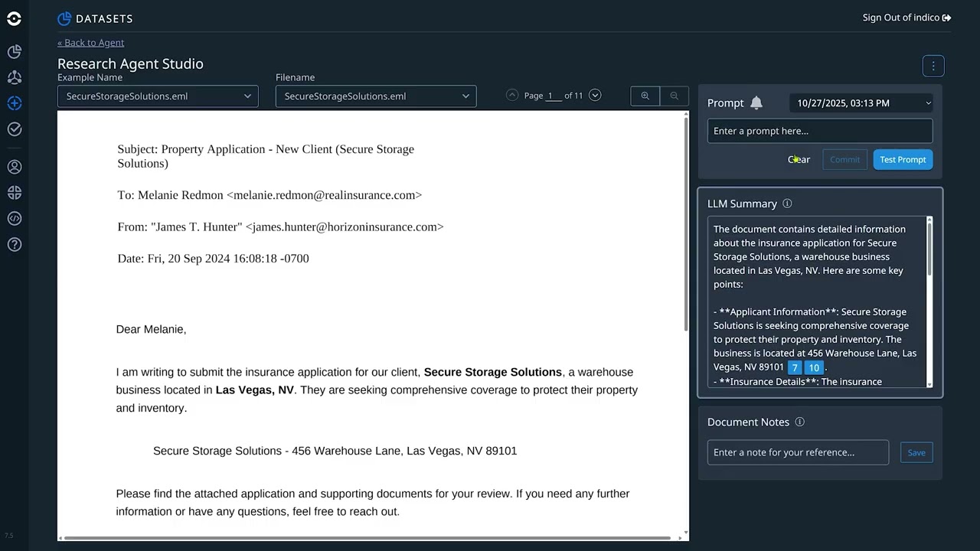
Task: Open the code brackets sidebar icon
Action: coord(14,219)
